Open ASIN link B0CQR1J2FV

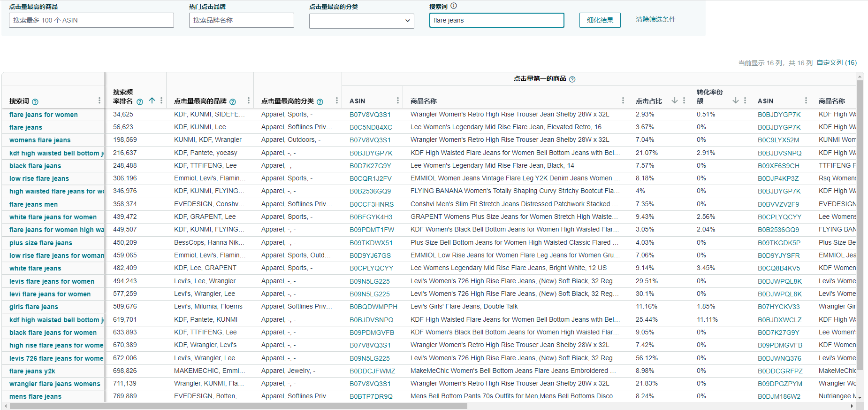(370, 178)
